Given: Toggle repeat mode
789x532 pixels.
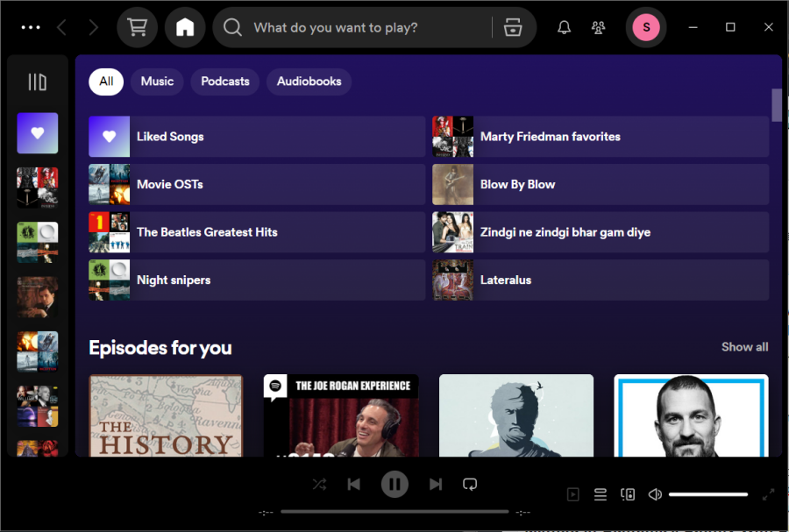Looking at the screenshot, I should [x=470, y=484].
